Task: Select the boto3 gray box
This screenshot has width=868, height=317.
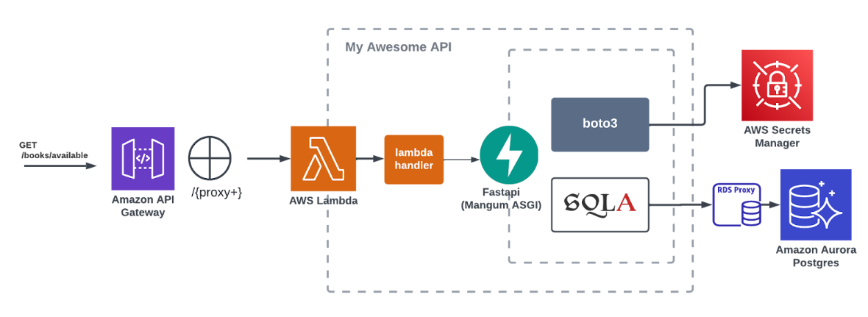Action: (600, 124)
